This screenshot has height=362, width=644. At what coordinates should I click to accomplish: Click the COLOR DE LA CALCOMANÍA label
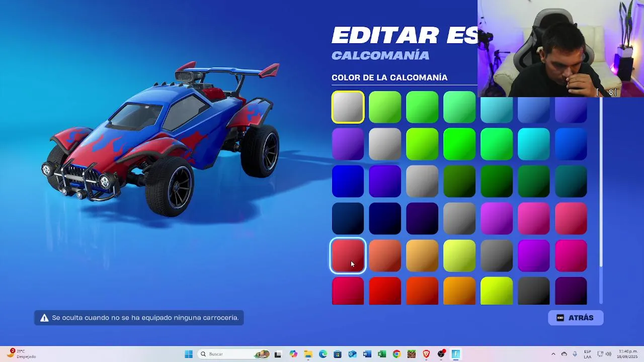[x=389, y=77]
